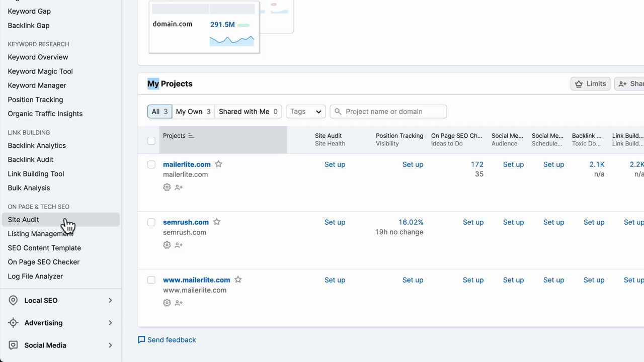Image resolution: width=644 pixels, height=362 pixels.
Task: Check the mailerlite.com project checkbox
Action: (x=151, y=164)
